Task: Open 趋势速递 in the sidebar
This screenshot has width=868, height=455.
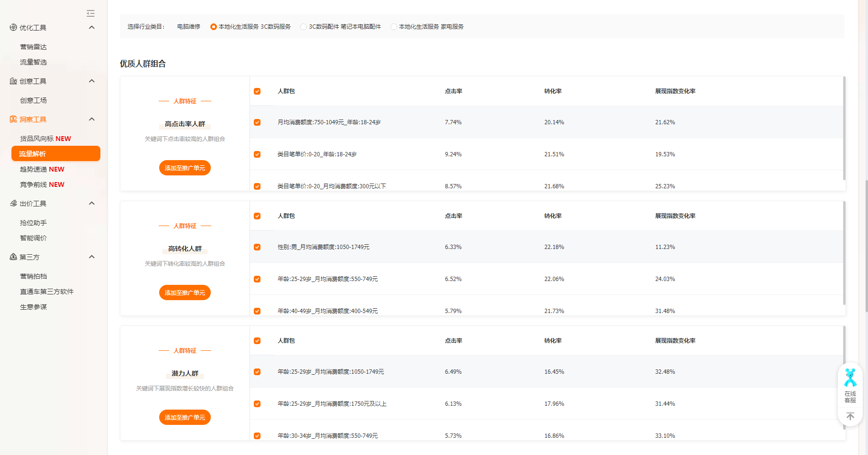Action: pos(42,169)
